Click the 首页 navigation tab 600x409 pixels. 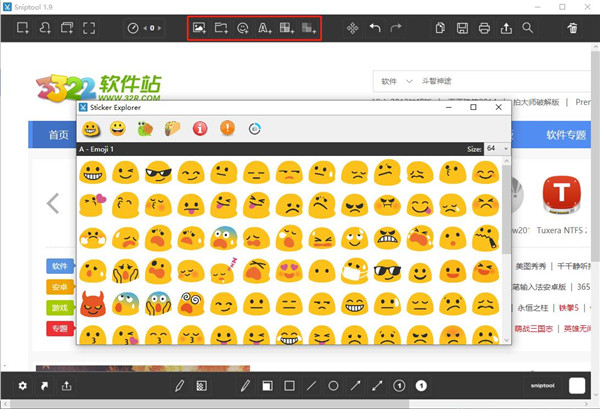(59, 135)
